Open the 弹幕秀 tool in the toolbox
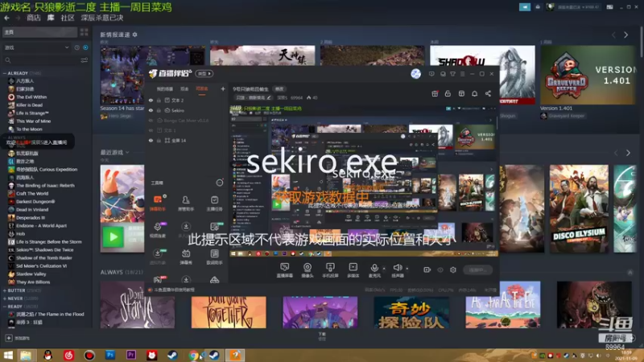Screen dimensions: 644x362 tap(186, 257)
